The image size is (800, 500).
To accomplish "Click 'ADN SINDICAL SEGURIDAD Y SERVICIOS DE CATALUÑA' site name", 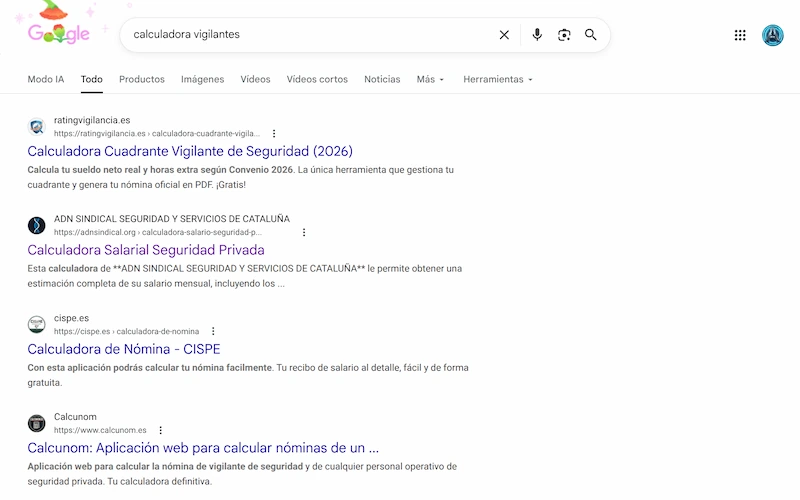I will click(x=172, y=219).
